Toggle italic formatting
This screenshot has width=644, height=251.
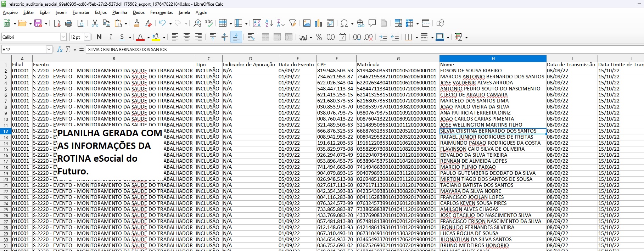tap(111, 37)
